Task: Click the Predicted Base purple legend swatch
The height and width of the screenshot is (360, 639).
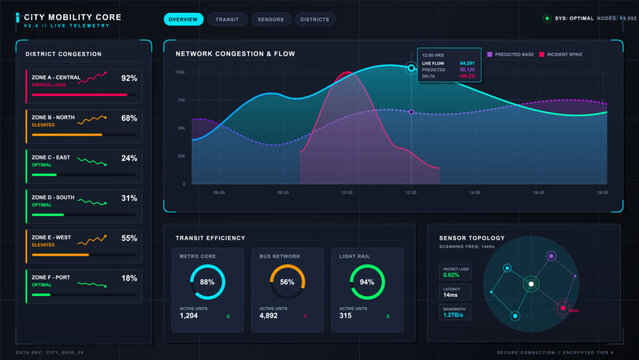Action: (x=489, y=54)
